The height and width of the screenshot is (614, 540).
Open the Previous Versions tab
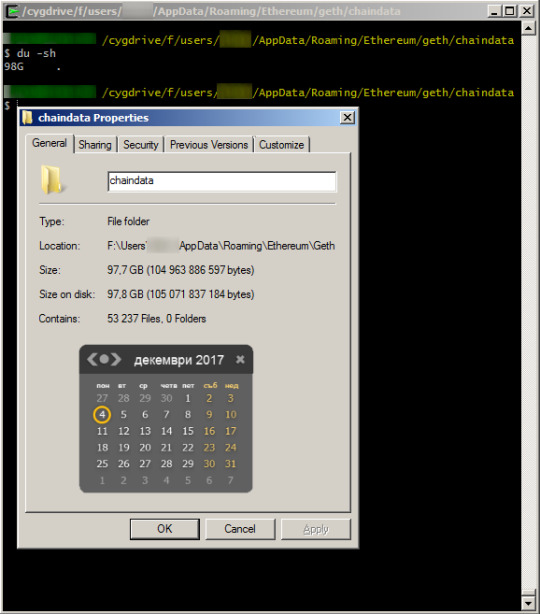point(209,145)
